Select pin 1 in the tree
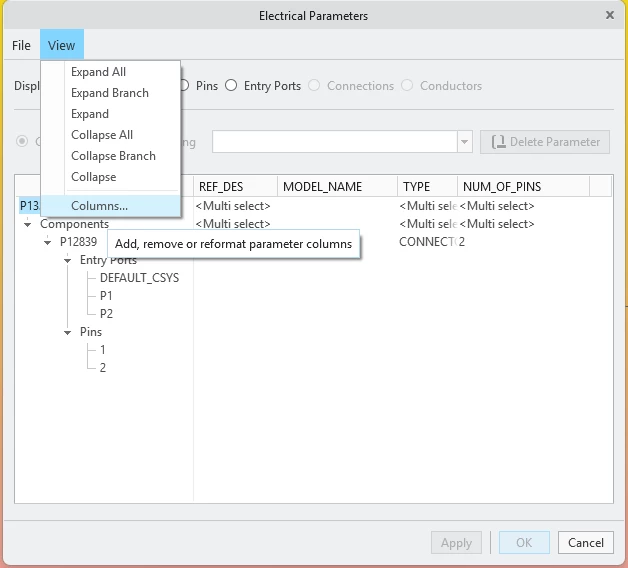The height and width of the screenshot is (568, 628). [x=103, y=350]
